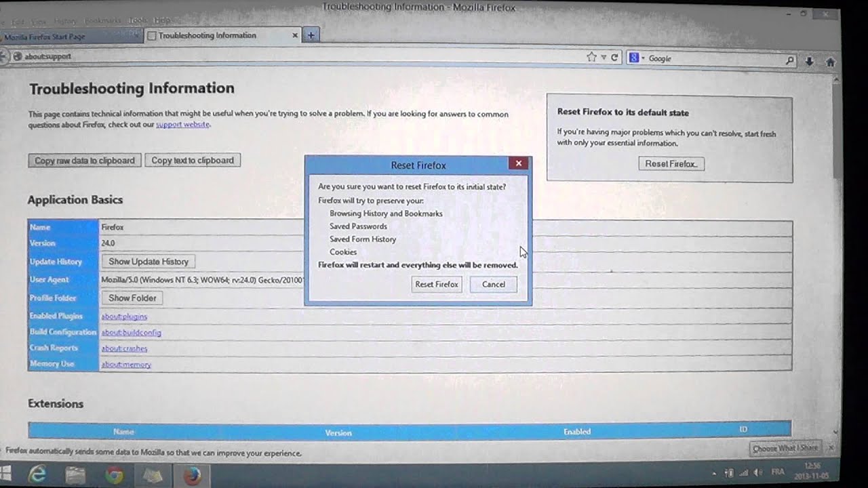Confirm with the Reset Firefox dialog button
This screenshot has width=868, height=488.
pyautogui.click(x=437, y=284)
